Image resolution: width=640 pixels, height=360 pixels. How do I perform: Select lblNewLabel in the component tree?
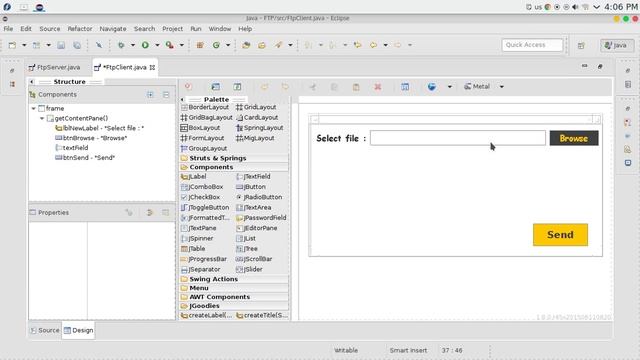pos(100,128)
